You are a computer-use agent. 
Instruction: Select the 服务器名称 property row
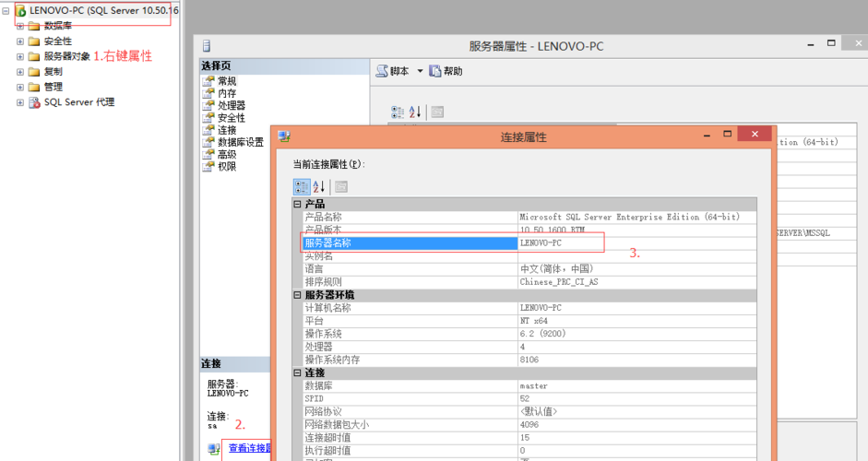529,243
